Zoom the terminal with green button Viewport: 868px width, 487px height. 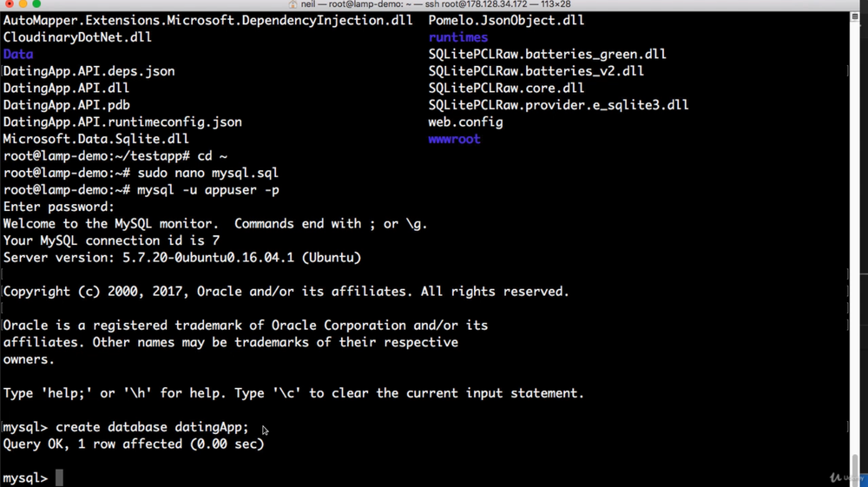point(36,4)
